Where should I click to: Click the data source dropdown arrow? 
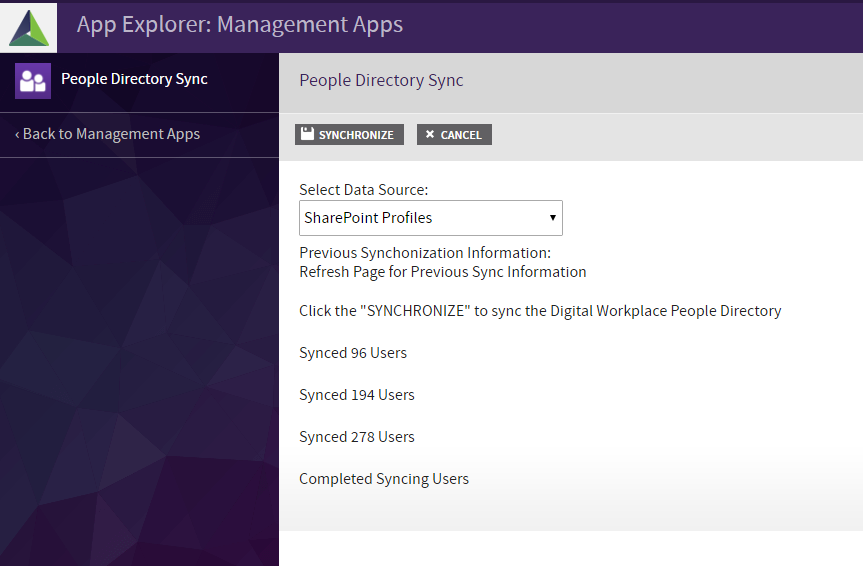click(x=552, y=218)
